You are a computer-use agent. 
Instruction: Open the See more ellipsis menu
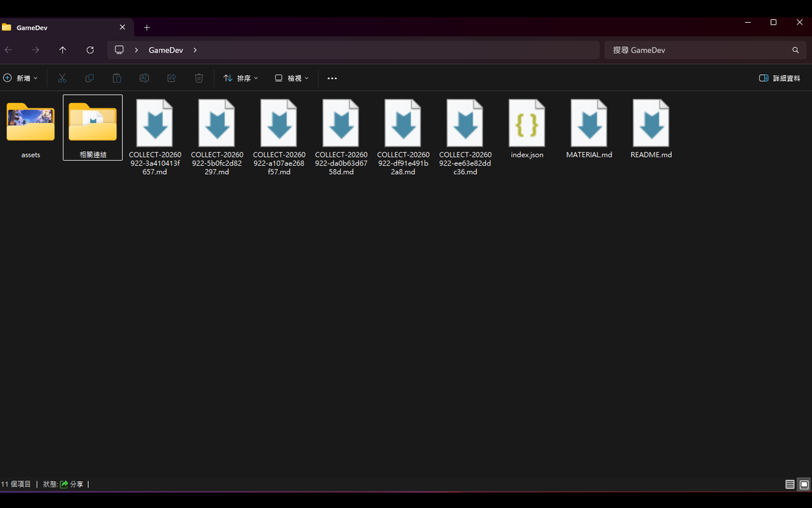point(332,78)
